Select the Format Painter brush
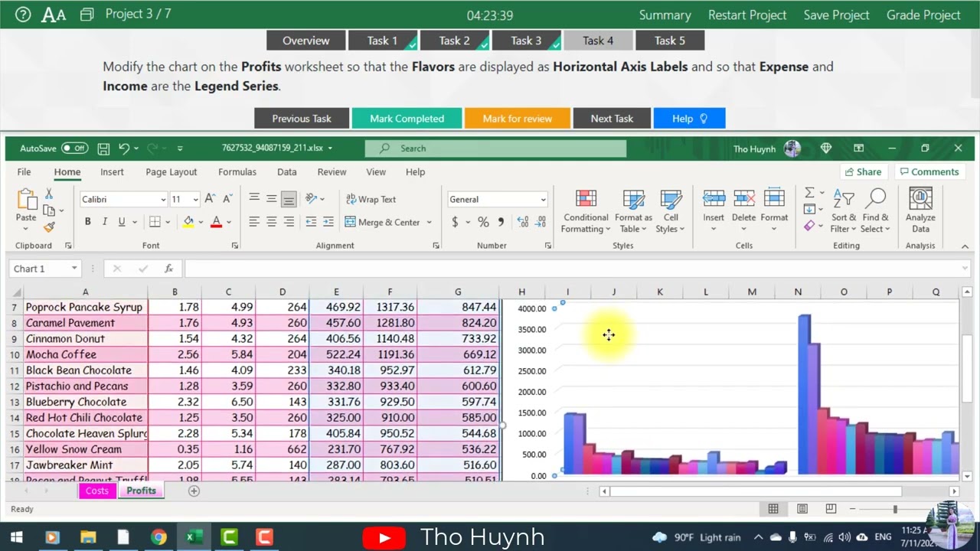980x551 pixels. (x=49, y=227)
